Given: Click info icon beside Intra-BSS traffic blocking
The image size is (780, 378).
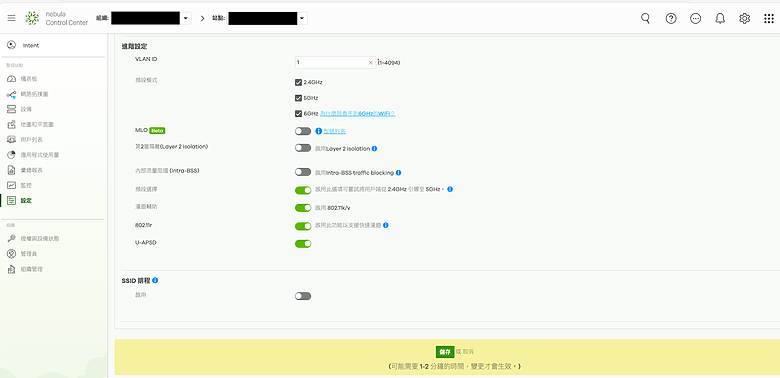Looking at the screenshot, I should (398, 173).
